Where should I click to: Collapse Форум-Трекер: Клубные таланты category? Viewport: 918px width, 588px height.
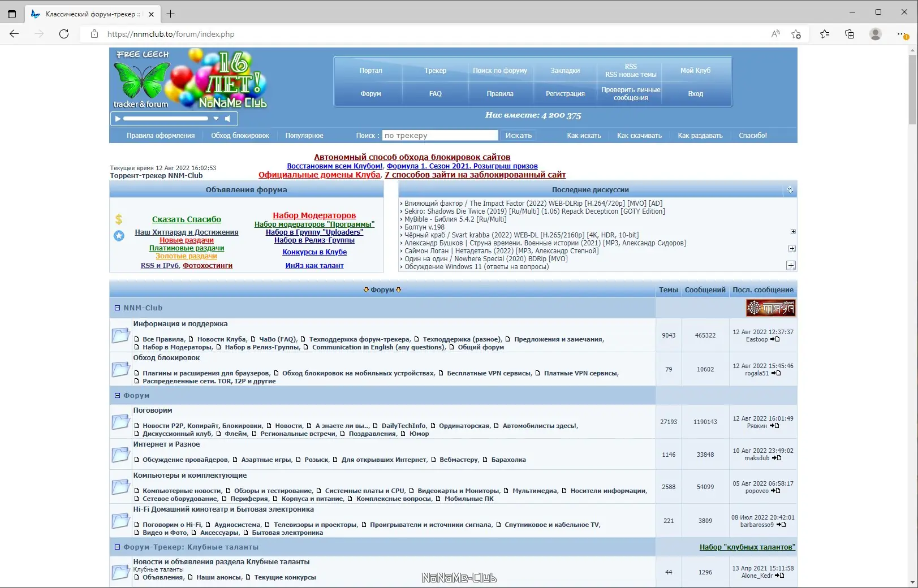[118, 547]
